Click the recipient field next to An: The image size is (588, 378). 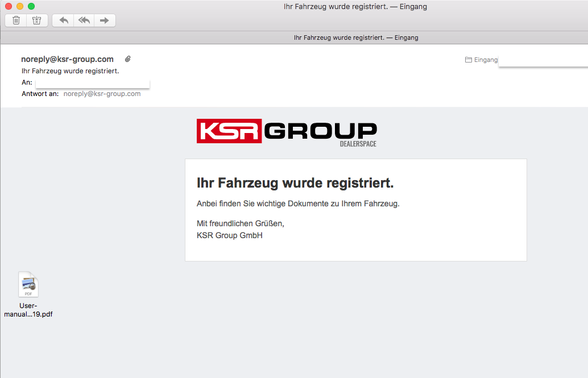(92, 83)
